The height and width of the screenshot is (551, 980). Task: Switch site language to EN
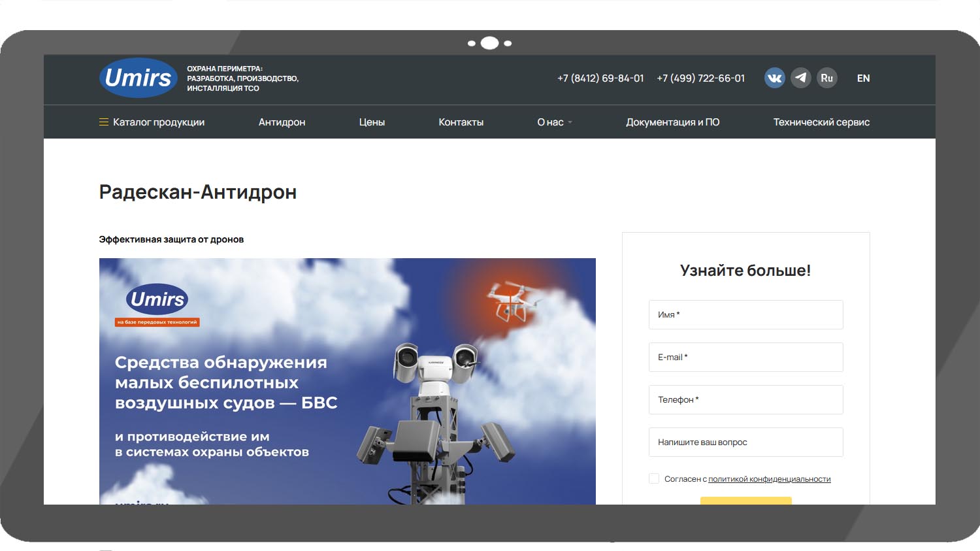coord(863,78)
